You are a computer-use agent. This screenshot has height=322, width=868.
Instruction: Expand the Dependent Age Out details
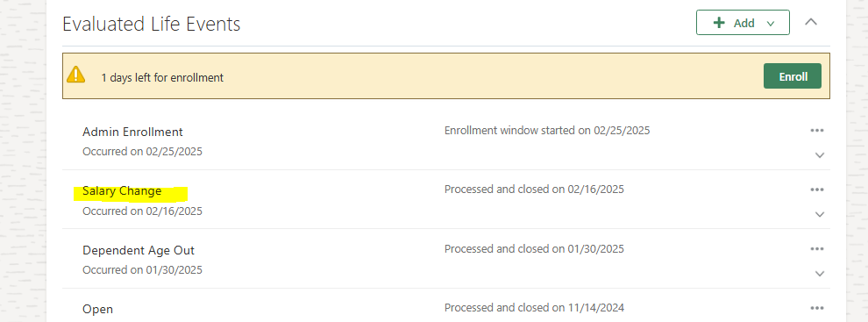(820, 274)
